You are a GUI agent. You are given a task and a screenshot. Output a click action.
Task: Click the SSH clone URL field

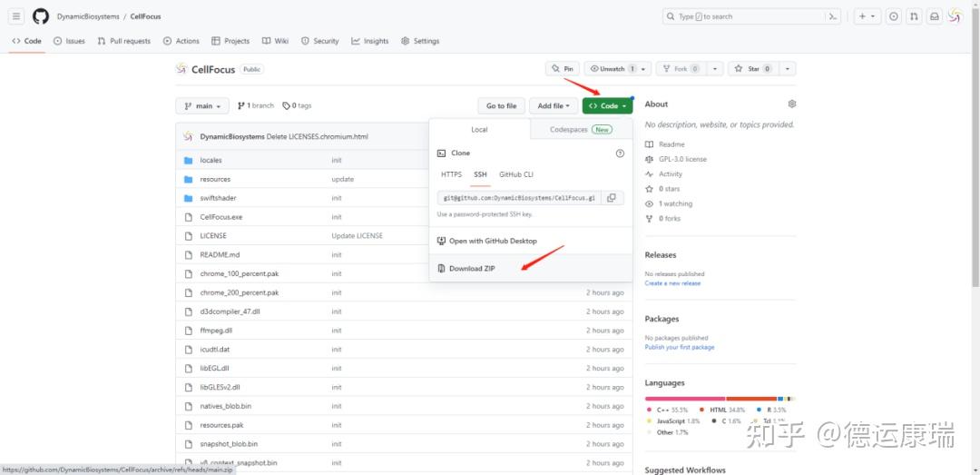click(519, 198)
